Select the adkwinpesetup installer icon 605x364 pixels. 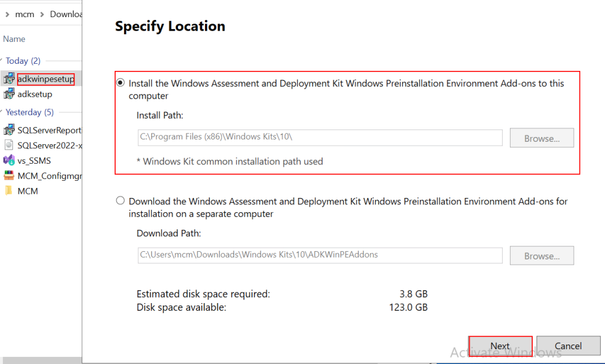[x=9, y=79]
